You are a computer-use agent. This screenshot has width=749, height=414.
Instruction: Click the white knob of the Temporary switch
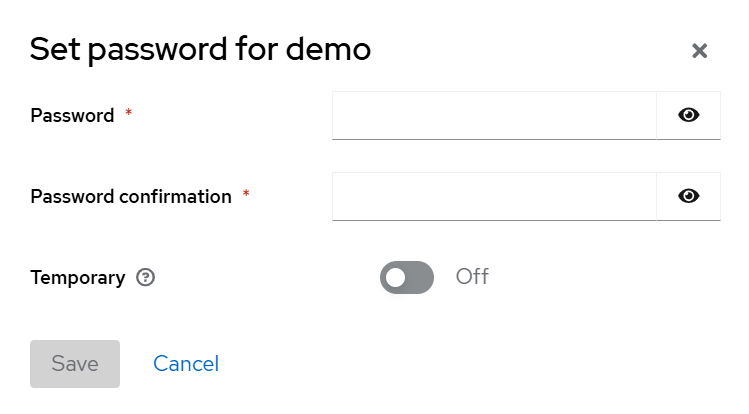click(x=396, y=277)
